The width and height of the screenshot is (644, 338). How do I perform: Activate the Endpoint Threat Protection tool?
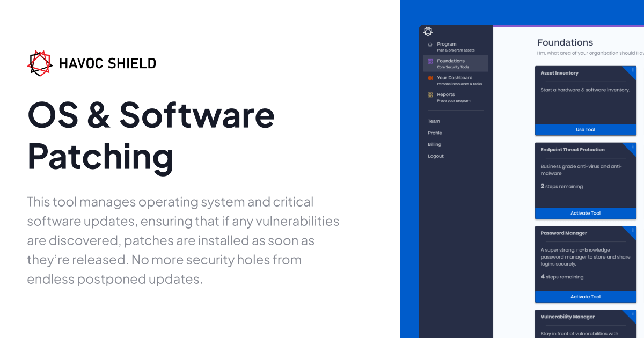[586, 213]
